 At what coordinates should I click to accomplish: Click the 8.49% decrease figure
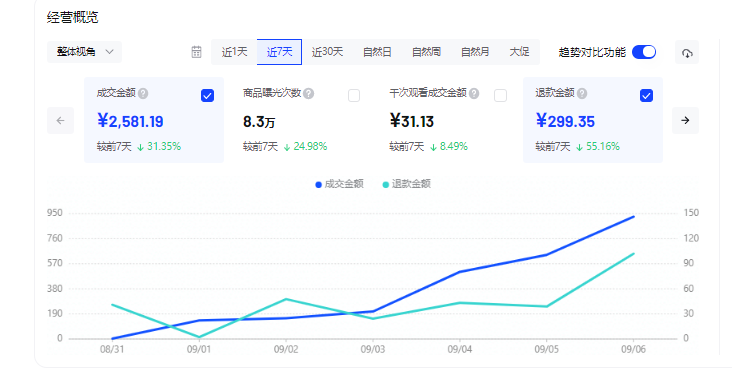[453, 147]
